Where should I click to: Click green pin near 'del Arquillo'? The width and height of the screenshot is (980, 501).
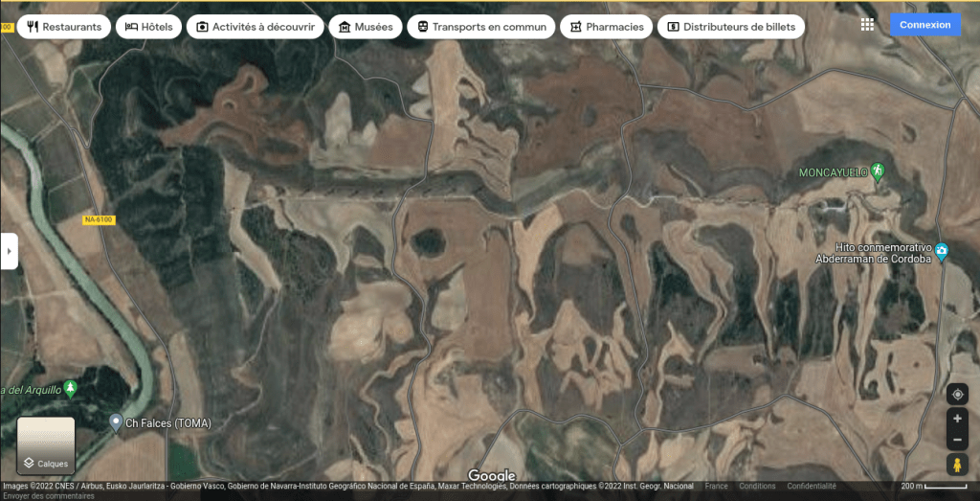pyautogui.click(x=70, y=389)
